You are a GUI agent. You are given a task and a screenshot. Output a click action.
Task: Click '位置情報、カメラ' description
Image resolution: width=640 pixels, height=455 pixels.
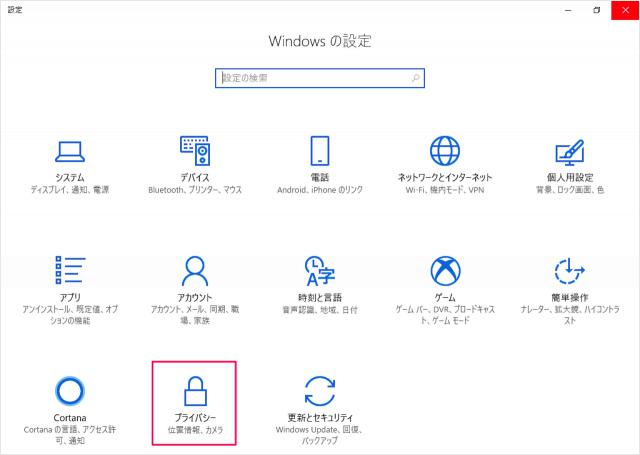(x=195, y=430)
